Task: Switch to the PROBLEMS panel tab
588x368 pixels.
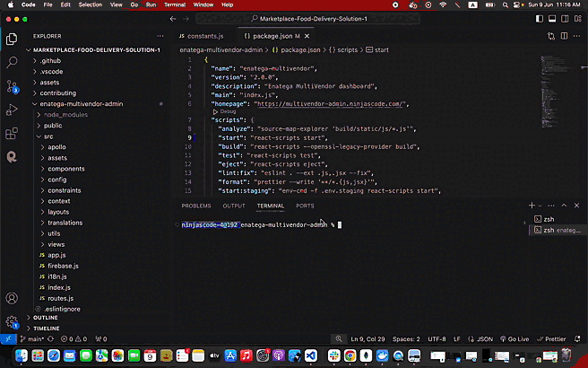Action: pos(196,206)
